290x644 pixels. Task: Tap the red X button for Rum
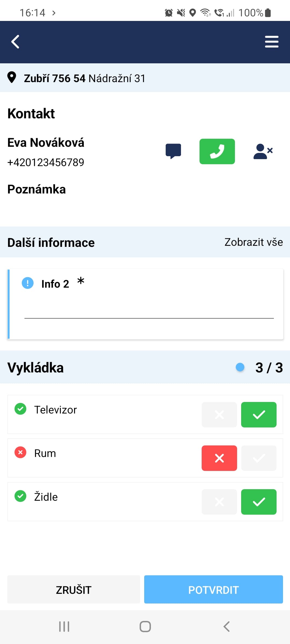coord(219,458)
